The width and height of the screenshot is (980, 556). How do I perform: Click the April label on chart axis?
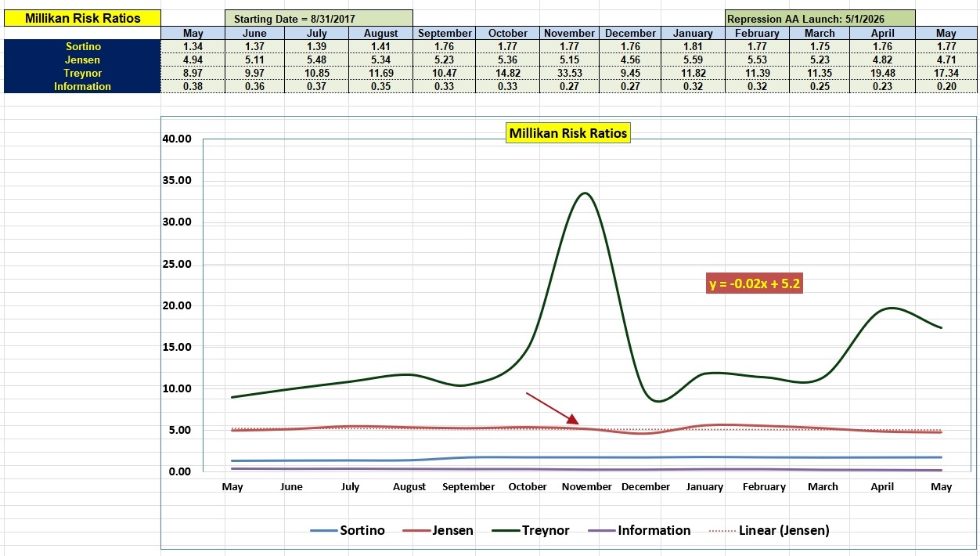coord(882,486)
